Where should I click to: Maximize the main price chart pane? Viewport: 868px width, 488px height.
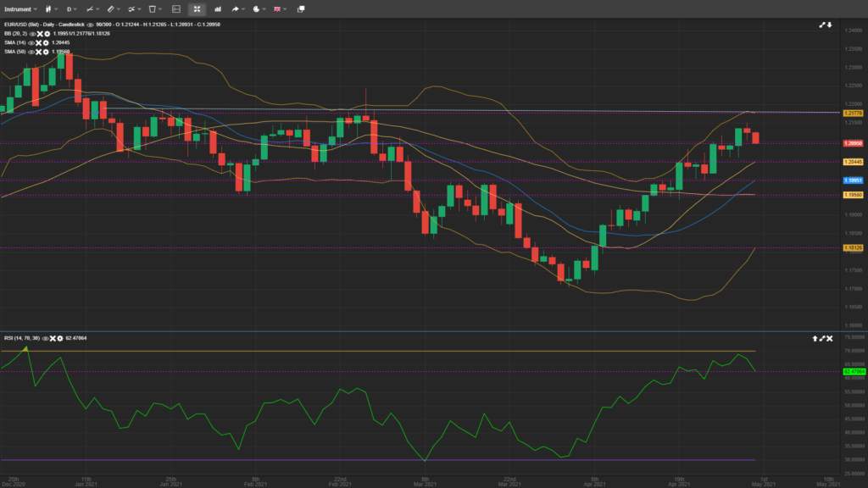click(822, 25)
